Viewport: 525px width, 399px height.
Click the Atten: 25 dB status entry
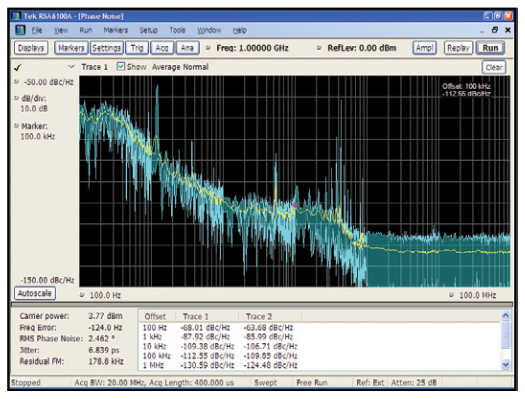pos(414,383)
